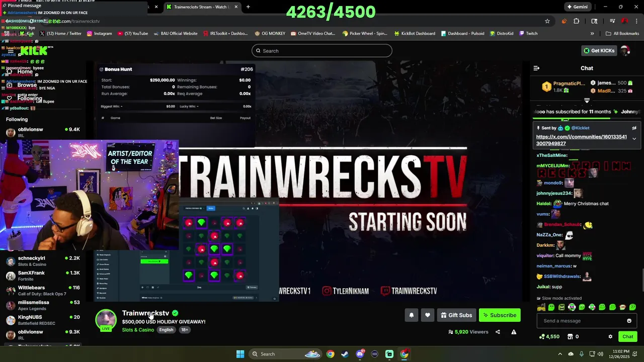This screenshot has width=644, height=362.
Task: Open the Picker Wheel bookmark
Action: [365, 34]
